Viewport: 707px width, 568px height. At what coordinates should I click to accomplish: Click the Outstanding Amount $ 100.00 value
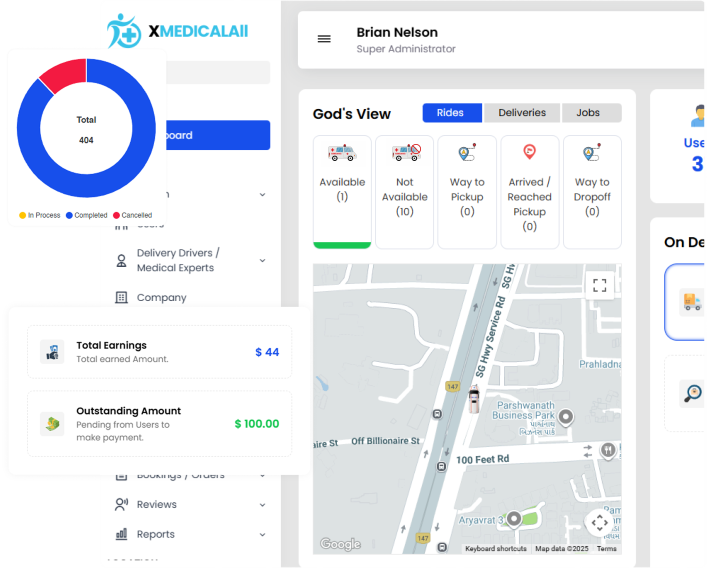(x=257, y=424)
